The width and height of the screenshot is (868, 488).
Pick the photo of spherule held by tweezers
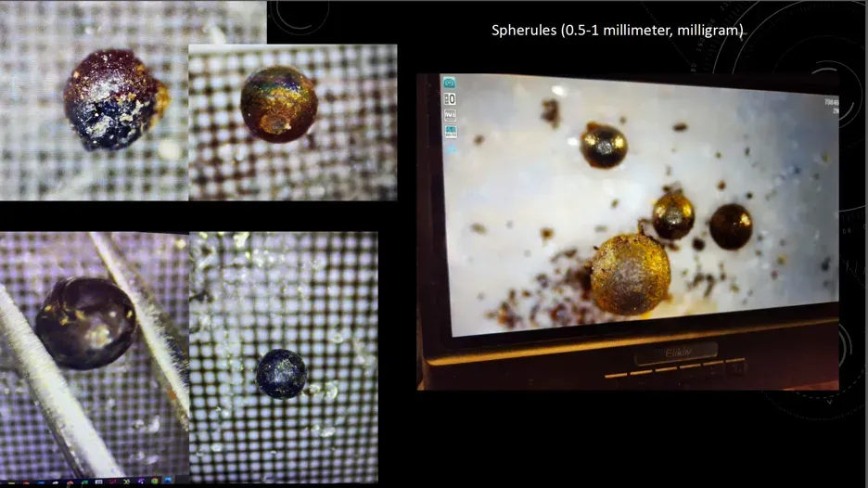(x=85, y=323)
